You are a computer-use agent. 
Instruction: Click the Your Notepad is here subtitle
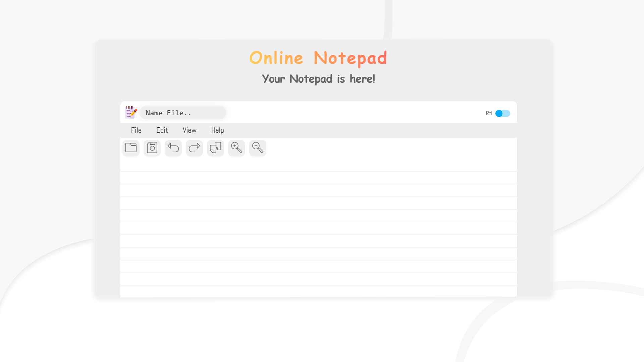point(318,79)
